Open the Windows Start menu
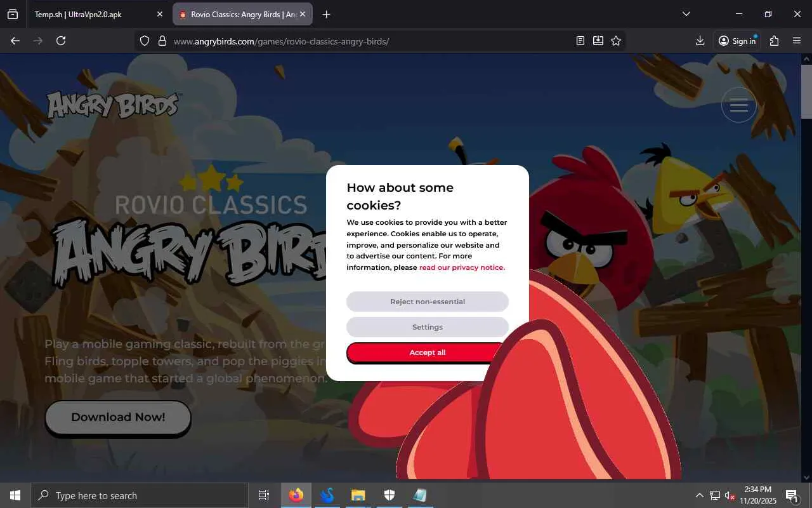 point(15,495)
